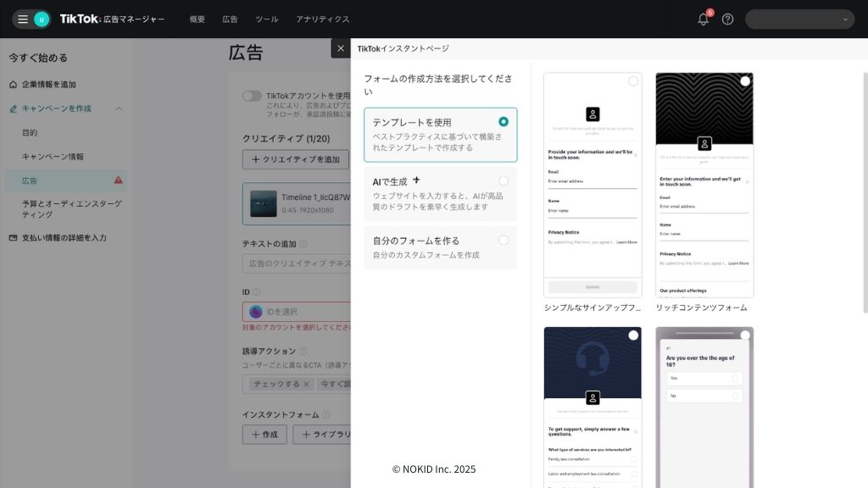The height and width of the screenshot is (488, 868).
Task: Click the info icon next to ID label
Action: (x=256, y=292)
